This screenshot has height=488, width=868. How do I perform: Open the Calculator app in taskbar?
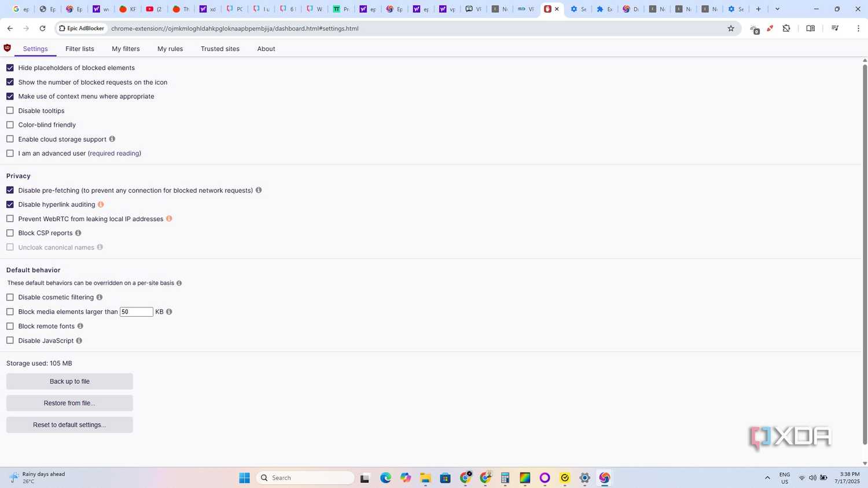[505, 478]
